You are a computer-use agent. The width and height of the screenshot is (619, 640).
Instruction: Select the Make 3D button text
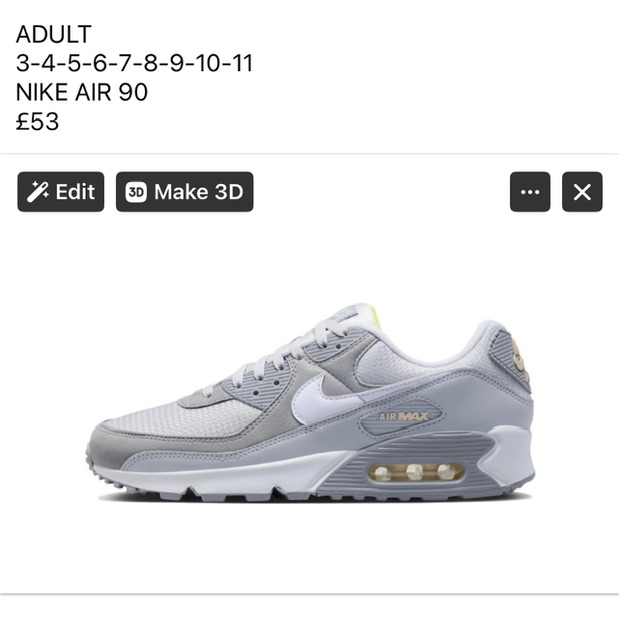(198, 192)
